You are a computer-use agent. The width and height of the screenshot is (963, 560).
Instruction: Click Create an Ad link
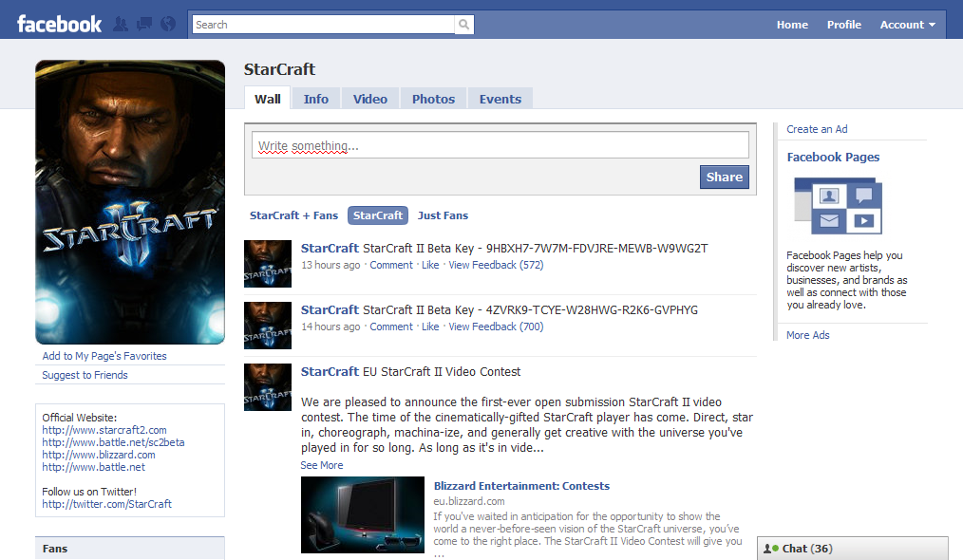point(817,129)
